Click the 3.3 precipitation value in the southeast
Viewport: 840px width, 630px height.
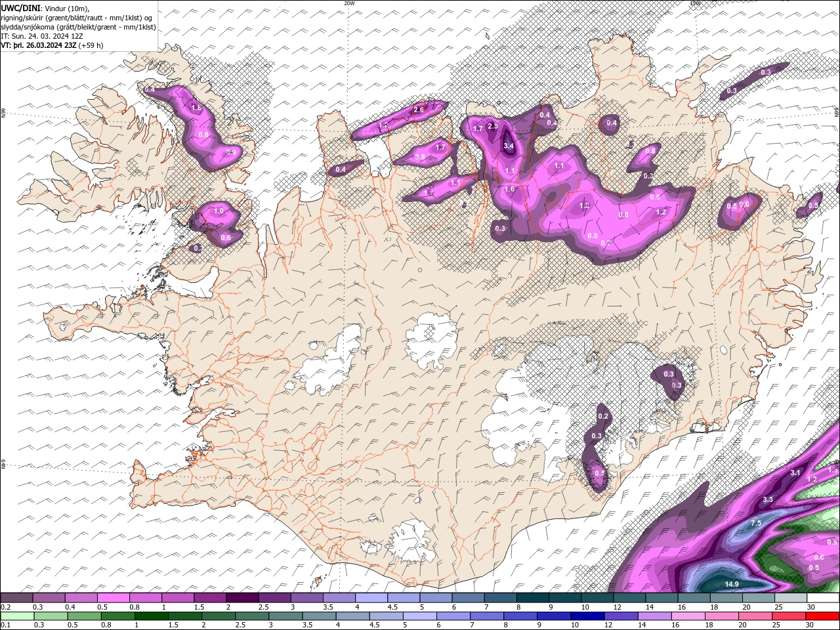[x=768, y=499]
